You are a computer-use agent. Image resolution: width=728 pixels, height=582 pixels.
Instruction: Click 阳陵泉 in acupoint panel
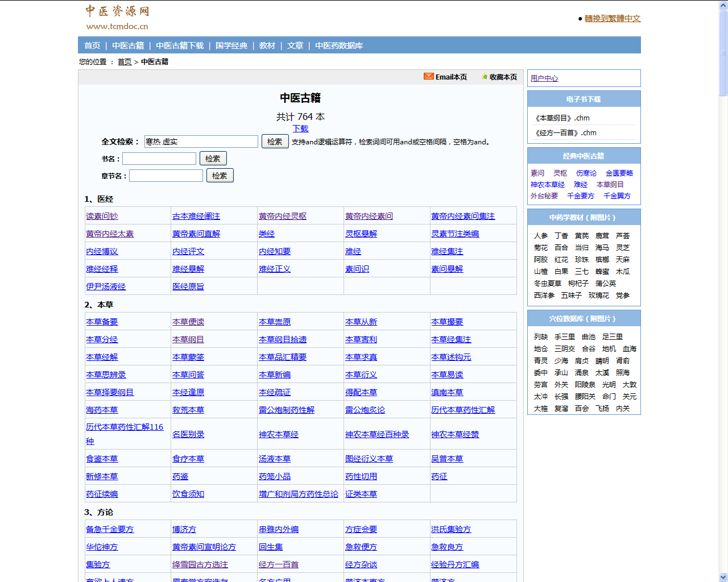click(x=585, y=385)
